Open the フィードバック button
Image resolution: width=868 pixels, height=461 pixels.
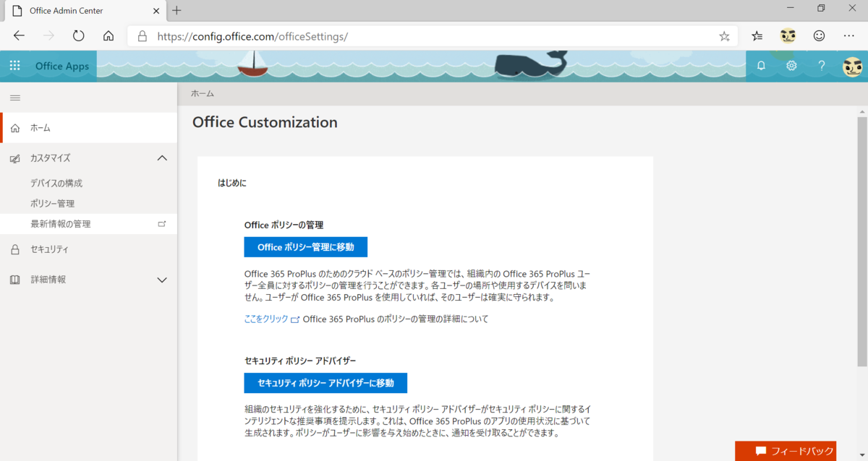[x=786, y=451]
